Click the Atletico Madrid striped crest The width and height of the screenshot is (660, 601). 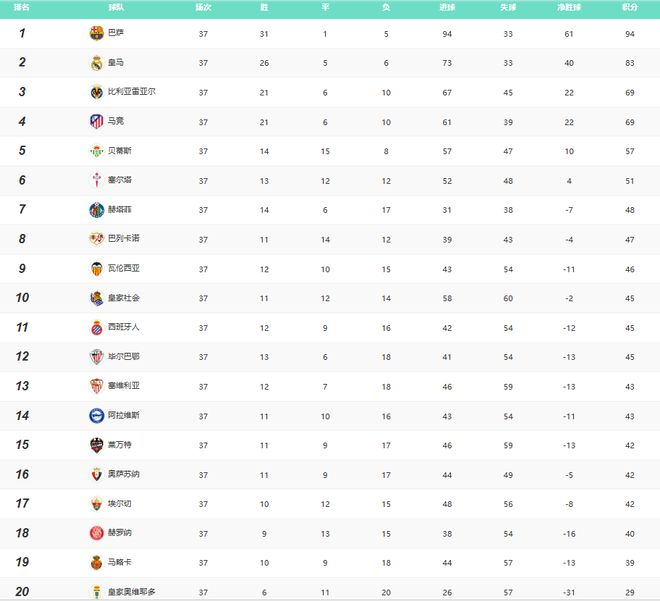pyautogui.click(x=97, y=121)
